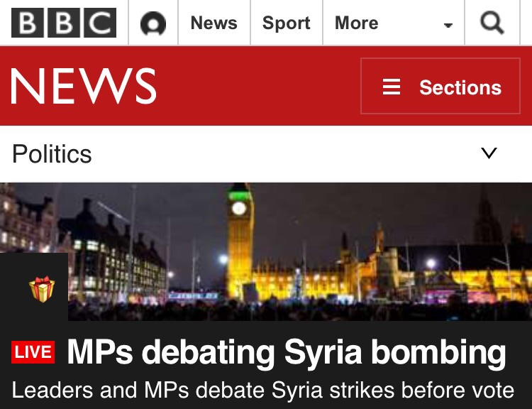Open the account sign-in icon
This screenshot has width=532, height=409.
coord(153,23)
